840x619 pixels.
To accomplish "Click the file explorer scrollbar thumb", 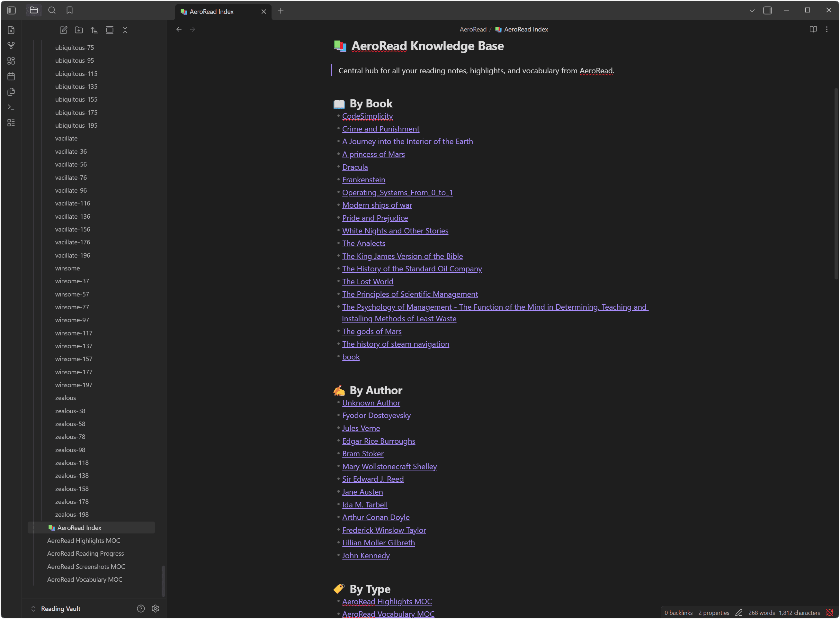I will [x=163, y=580].
